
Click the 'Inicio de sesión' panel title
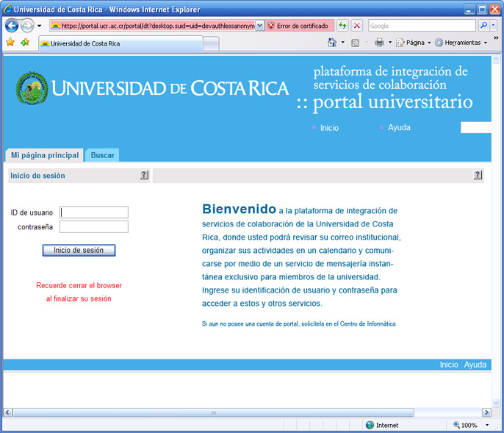tap(37, 176)
